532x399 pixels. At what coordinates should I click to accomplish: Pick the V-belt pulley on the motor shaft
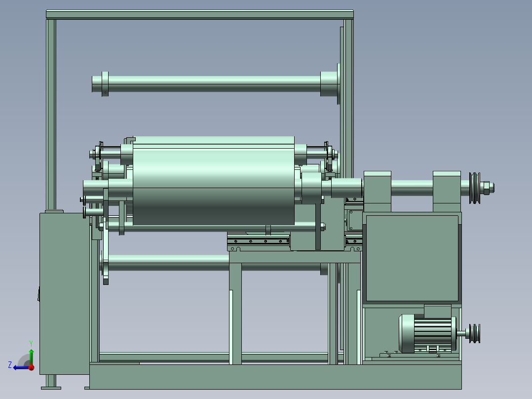tap(475, 333)
